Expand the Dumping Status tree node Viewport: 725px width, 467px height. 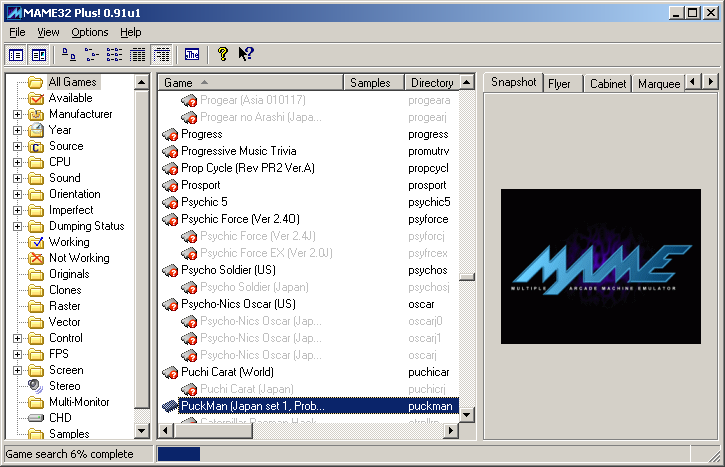[17, 226]
